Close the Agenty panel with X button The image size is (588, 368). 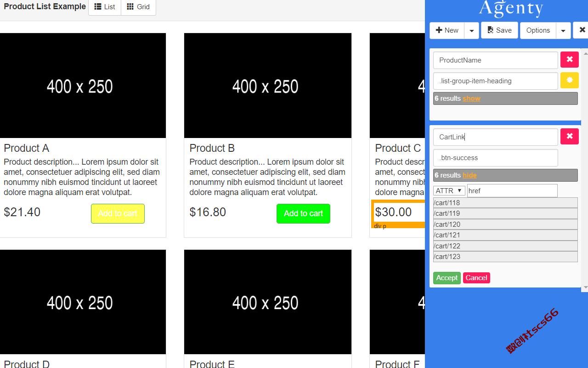coord(582,30)
